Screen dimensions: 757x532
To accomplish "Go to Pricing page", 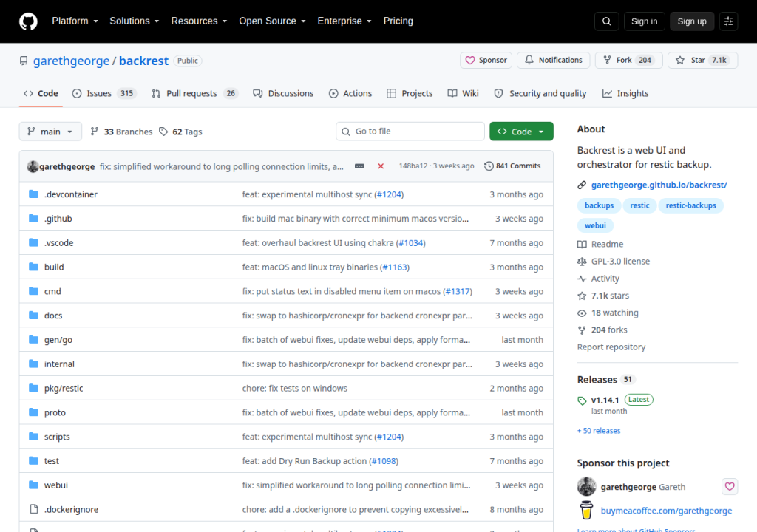I will pos(398,21).
